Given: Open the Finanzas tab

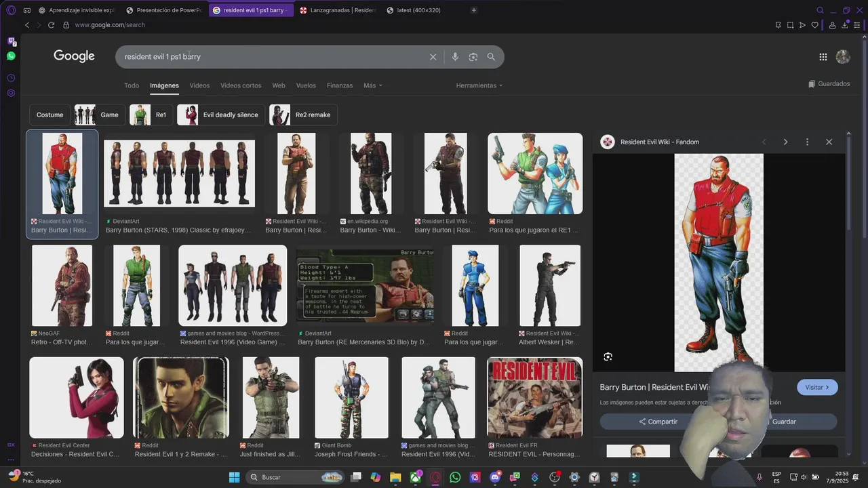Looking at the screenshot, I should (340, 85).
